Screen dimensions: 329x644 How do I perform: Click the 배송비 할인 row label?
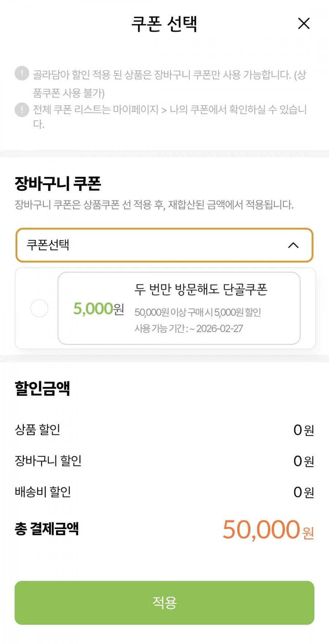pos(43,492)
